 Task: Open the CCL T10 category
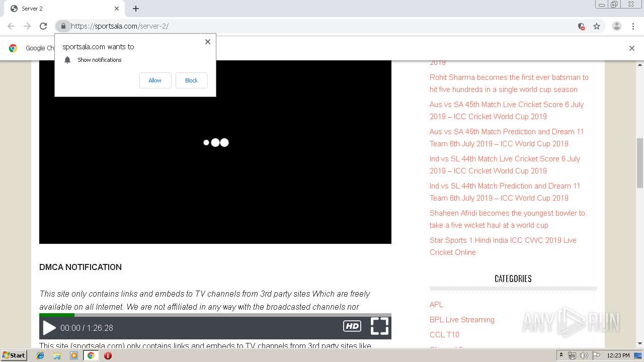click(444, 335)
